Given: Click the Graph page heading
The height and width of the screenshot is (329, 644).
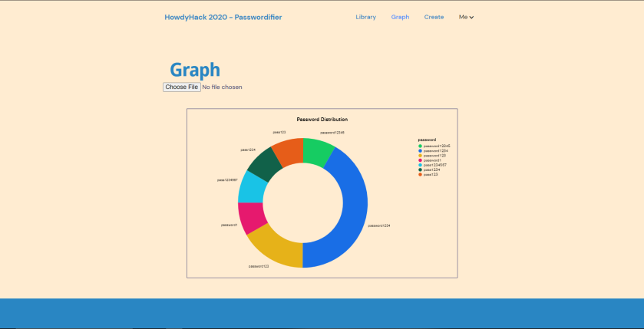Looking at the screenshot, I should click(x=195, y=70).
